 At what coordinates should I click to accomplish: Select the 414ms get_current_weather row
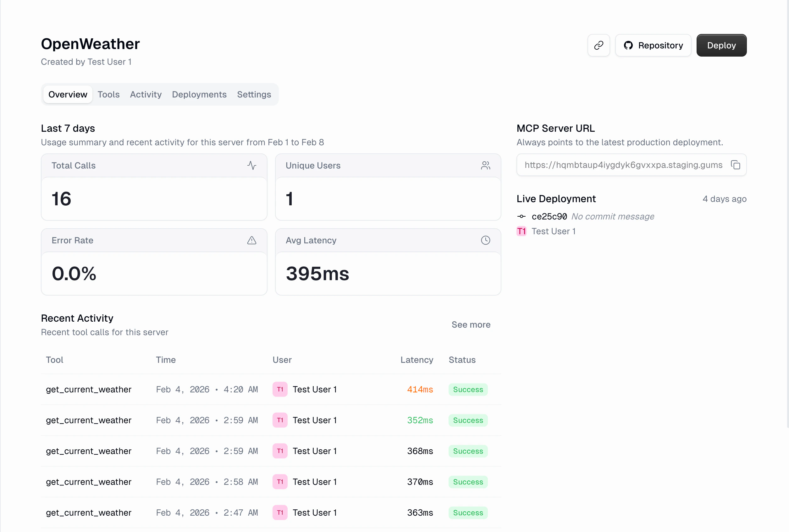pyautogui.click(x=89, y=390)
